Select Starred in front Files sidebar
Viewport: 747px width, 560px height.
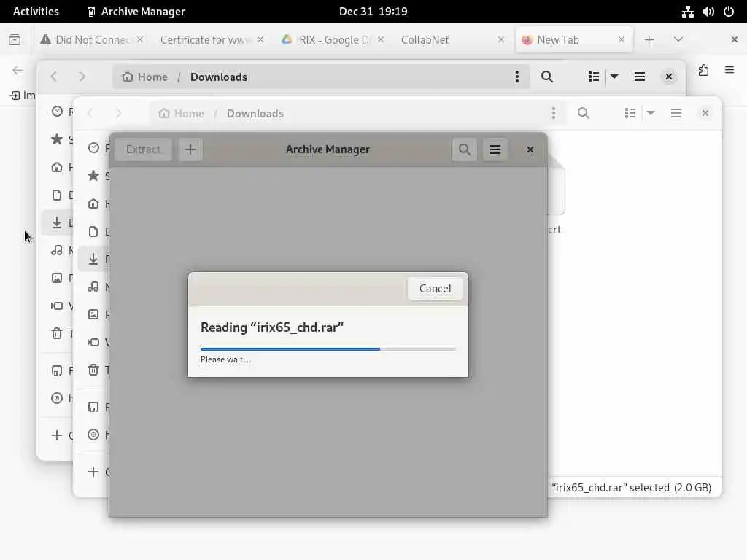[x=93, y=176]
